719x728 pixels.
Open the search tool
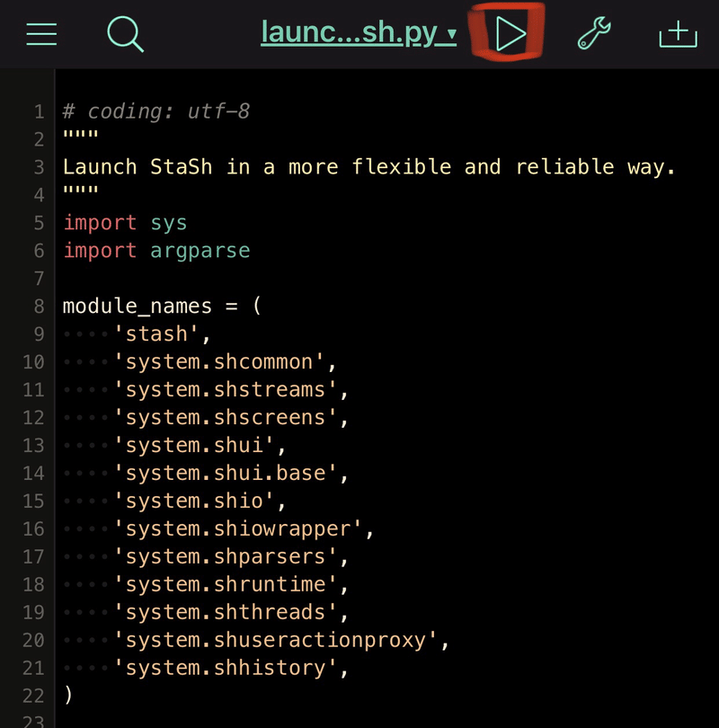(x=125, y=32)
